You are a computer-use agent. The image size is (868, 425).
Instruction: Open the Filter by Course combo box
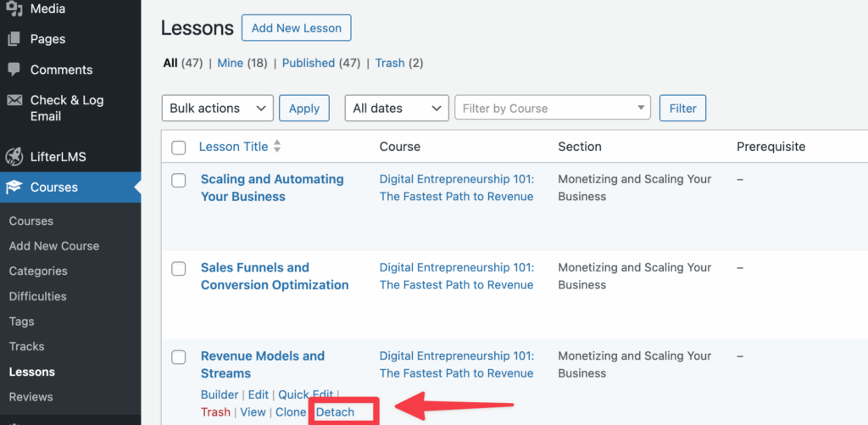click(x=553, y=109)
